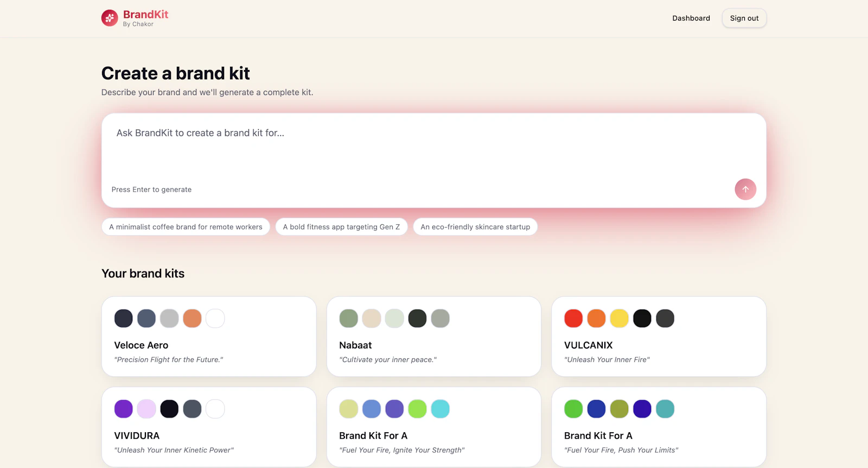Select cornflower blue swatch in Ignite Strength kit
Viewport: 868px width, 468px height.
tap(372, 409)
